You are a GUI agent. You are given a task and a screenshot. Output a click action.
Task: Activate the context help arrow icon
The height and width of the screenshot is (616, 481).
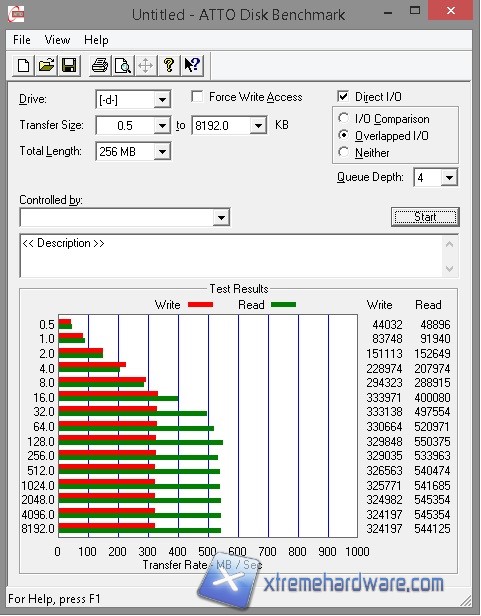pyautogui.click(x=192, y=65)
